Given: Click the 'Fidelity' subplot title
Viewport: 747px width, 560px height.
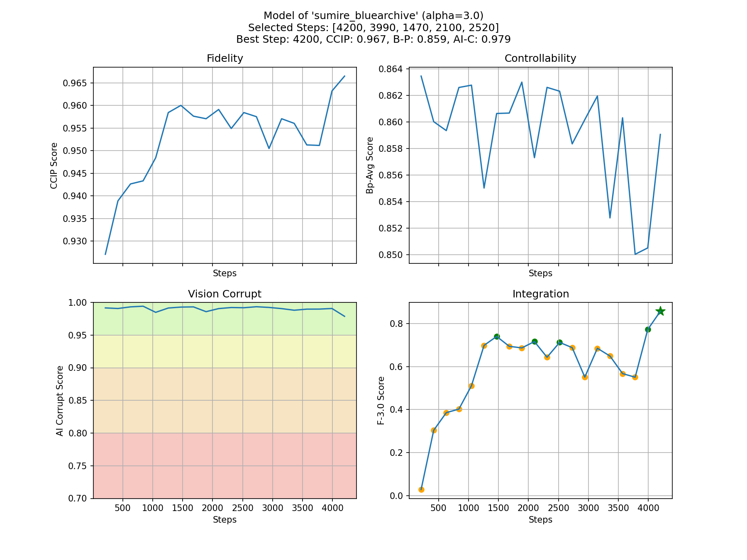Looking at the screenshot, I should click(x=225, y=58).
